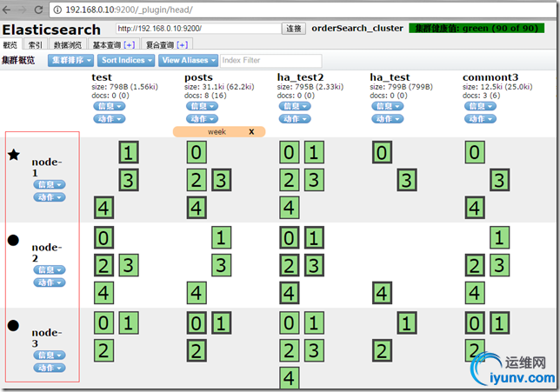Screen dimensions: 560x392
Task: Open 信息 dropdown for test index
Action: 110,106
